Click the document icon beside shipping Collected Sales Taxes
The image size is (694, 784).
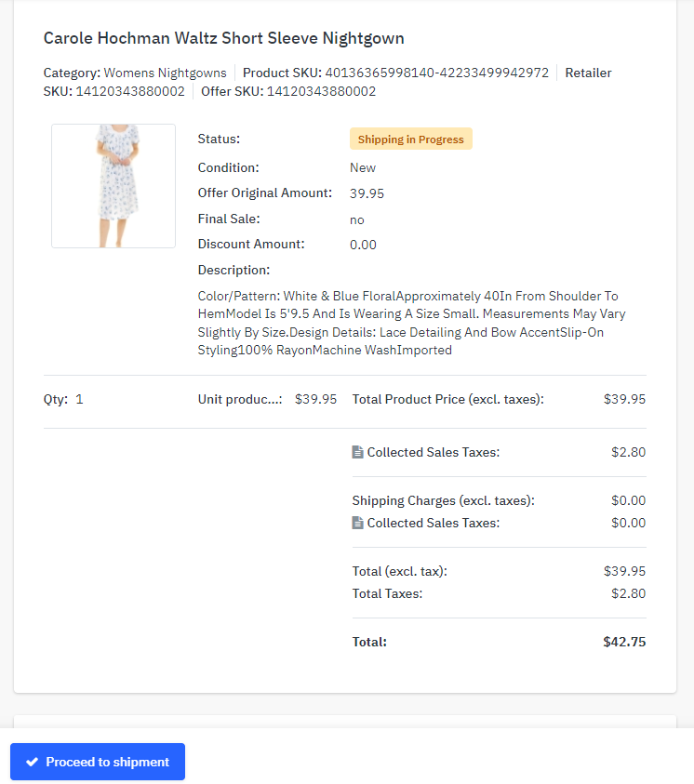[x=357, y=523]
